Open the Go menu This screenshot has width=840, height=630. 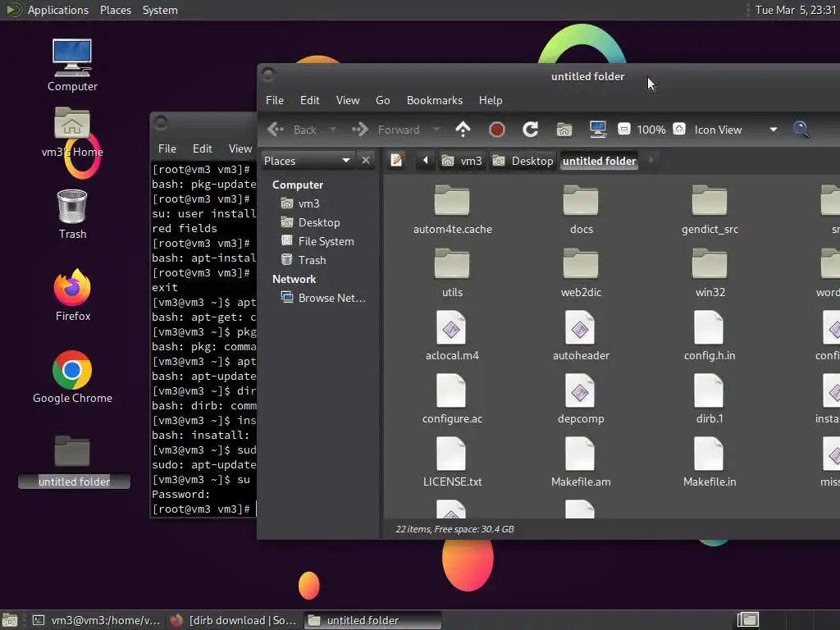pos(382,100)
